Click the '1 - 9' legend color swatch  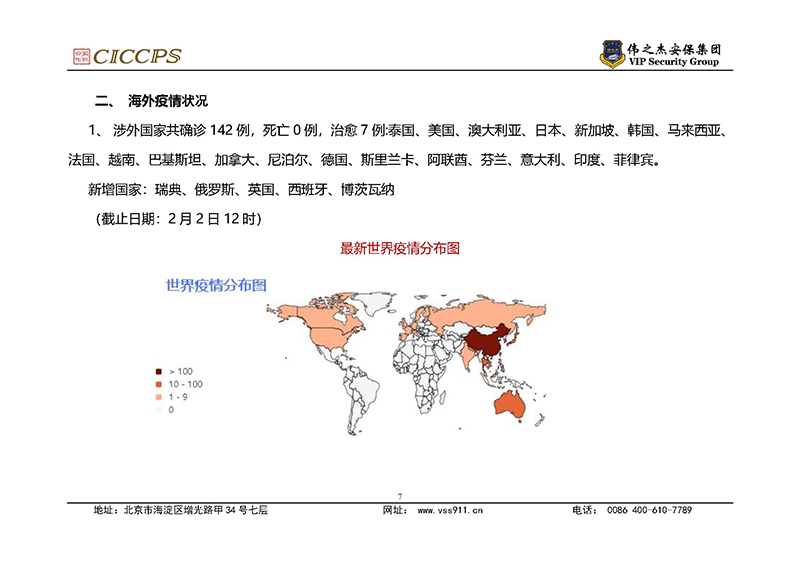[x=159, y=397]
